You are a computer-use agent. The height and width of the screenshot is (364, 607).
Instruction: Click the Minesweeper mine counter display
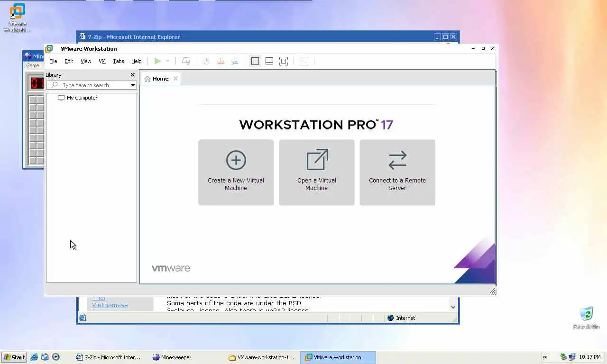(x=37, y=83)
